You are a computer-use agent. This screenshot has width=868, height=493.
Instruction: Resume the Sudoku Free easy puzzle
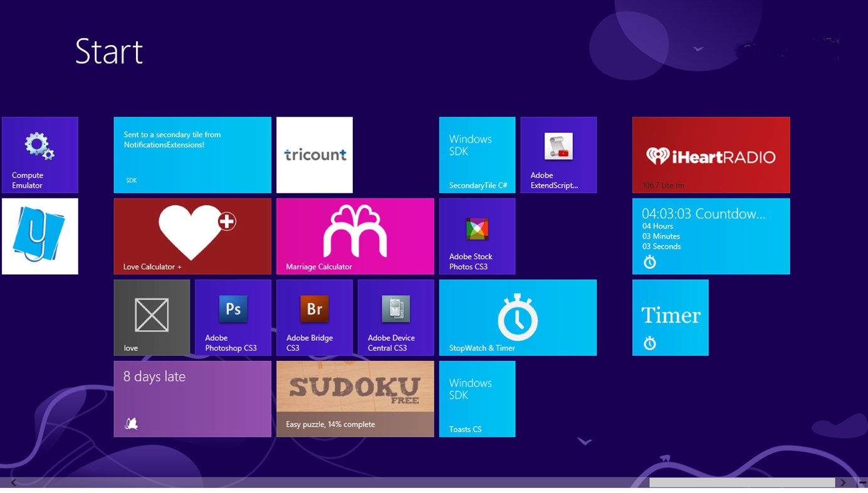tap(355, 398)
